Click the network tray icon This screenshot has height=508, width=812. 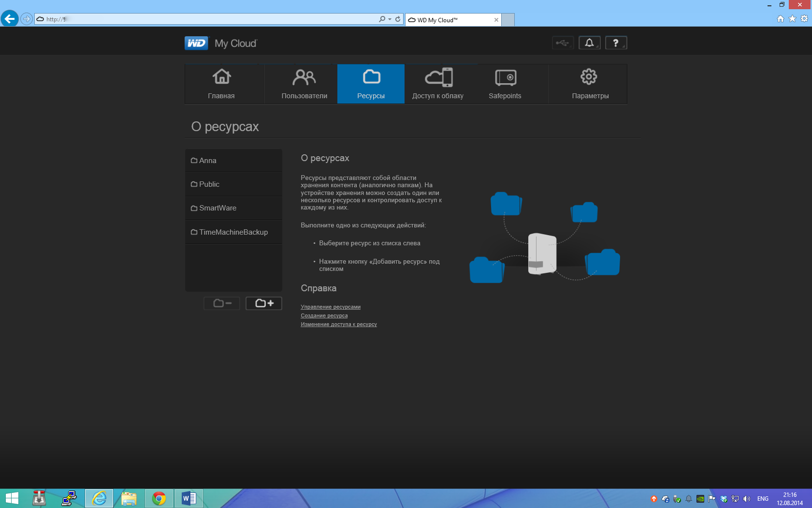pos(735,499)
